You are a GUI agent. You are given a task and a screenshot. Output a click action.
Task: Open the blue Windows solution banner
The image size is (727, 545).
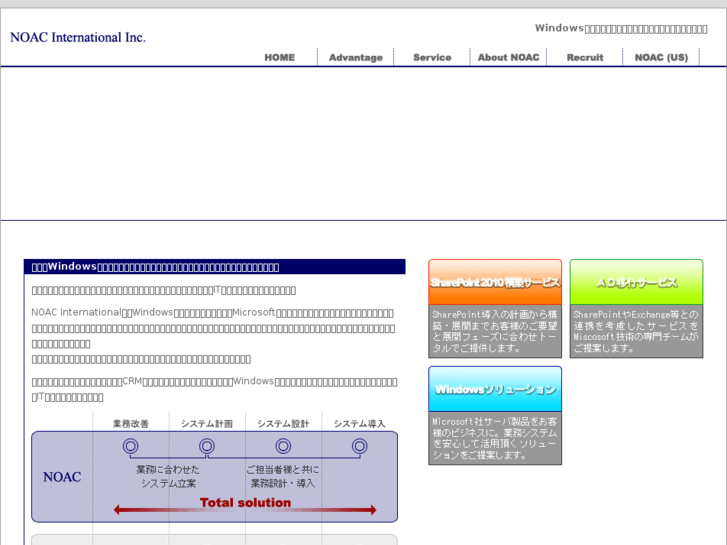pos(495,389)
